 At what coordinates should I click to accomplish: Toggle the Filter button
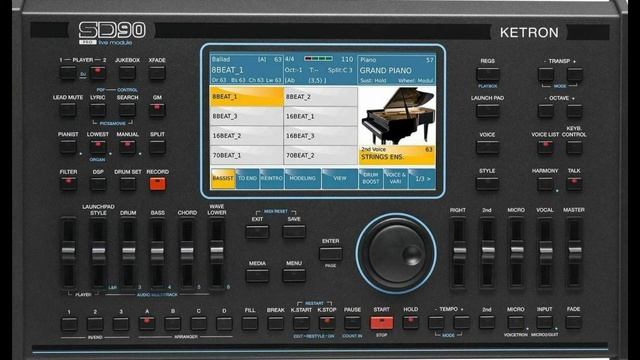(68, 184)
